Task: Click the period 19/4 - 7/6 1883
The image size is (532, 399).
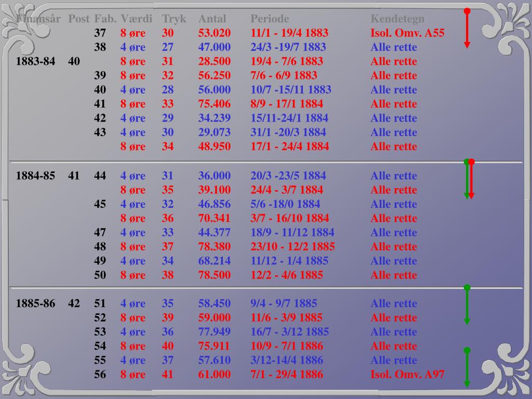Action: click(x=287, y=61)
